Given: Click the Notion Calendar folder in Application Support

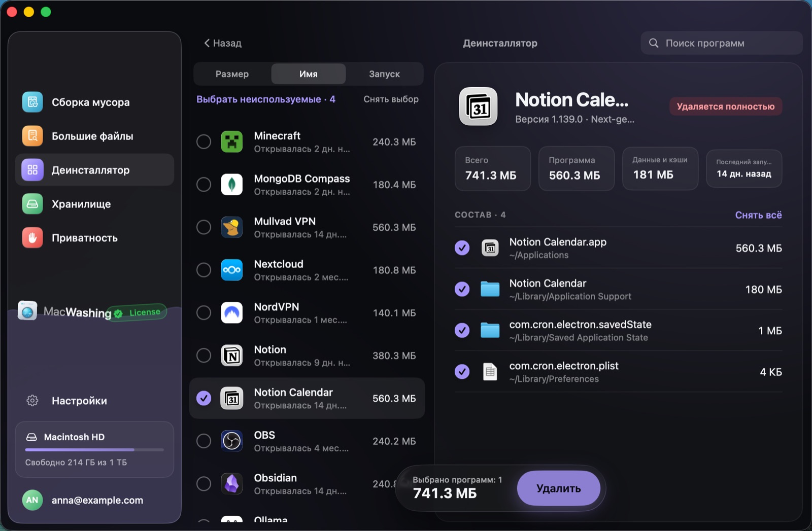Looking at the screenshot, I should tap(490, 289).
